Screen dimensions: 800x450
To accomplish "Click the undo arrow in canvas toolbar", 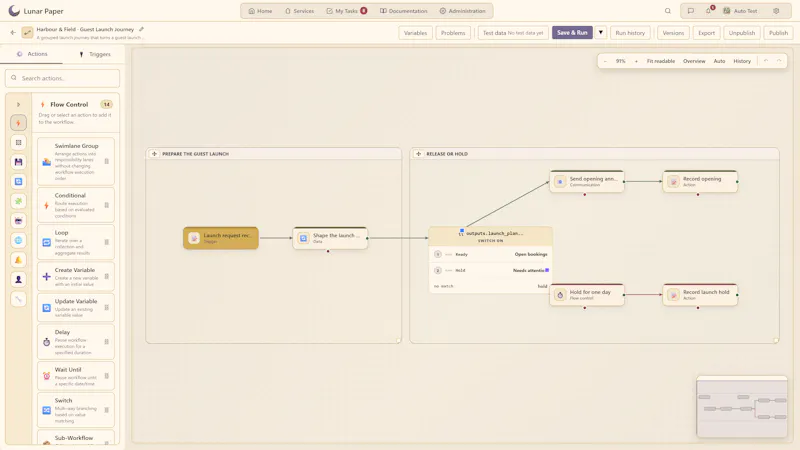I will click(766, 61).
